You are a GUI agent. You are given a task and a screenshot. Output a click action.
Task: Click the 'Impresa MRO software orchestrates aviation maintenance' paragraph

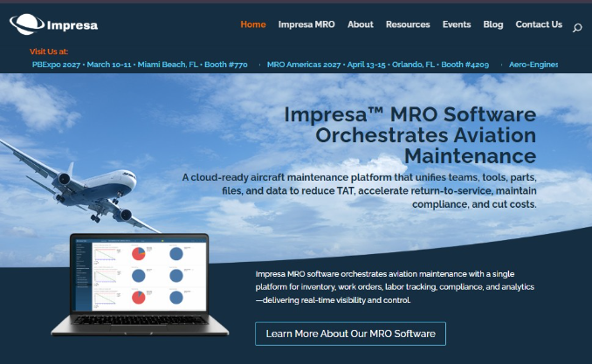click(395, 287)
